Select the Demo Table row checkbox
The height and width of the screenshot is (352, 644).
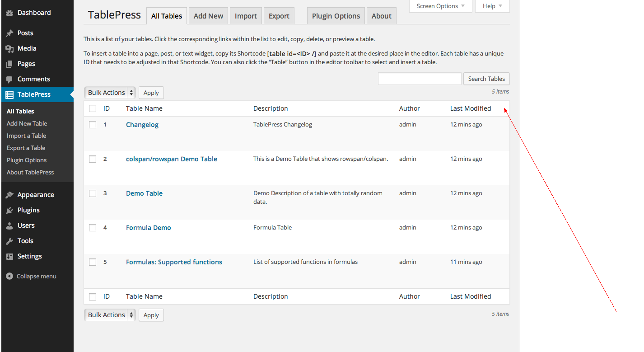93,193
